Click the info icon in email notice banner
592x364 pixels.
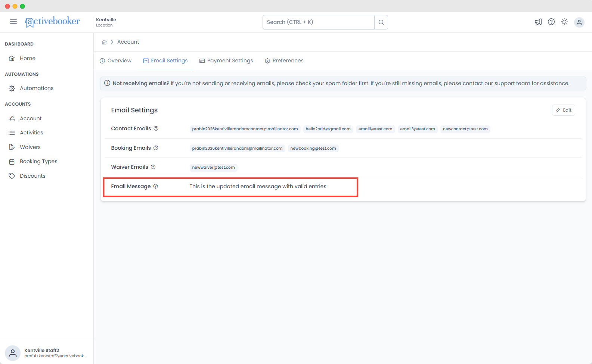pos(107,83)
